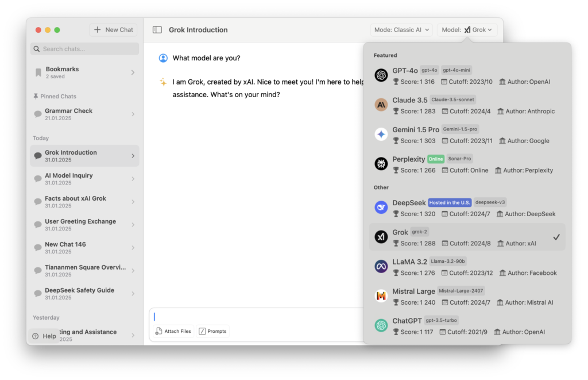Open the Mode: Classic AI dropdown
Viewport: 588px width, 380px height.
401,30
